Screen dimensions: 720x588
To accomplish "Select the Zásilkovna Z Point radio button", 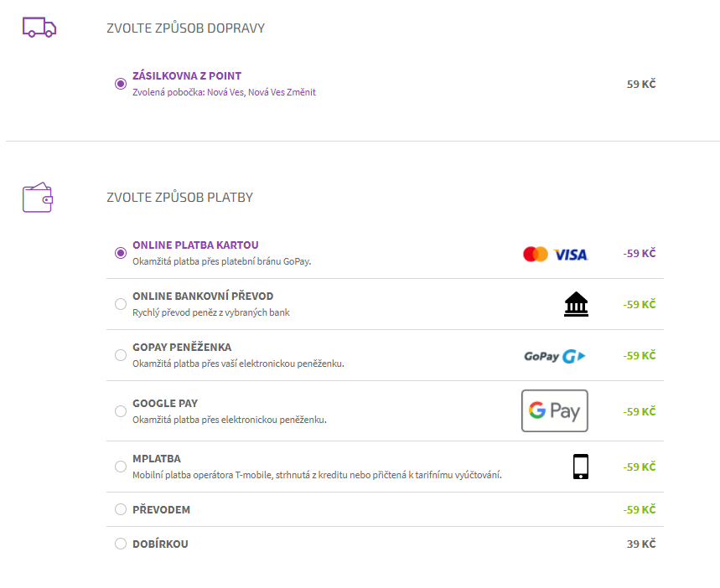I will tap(121, 84).
